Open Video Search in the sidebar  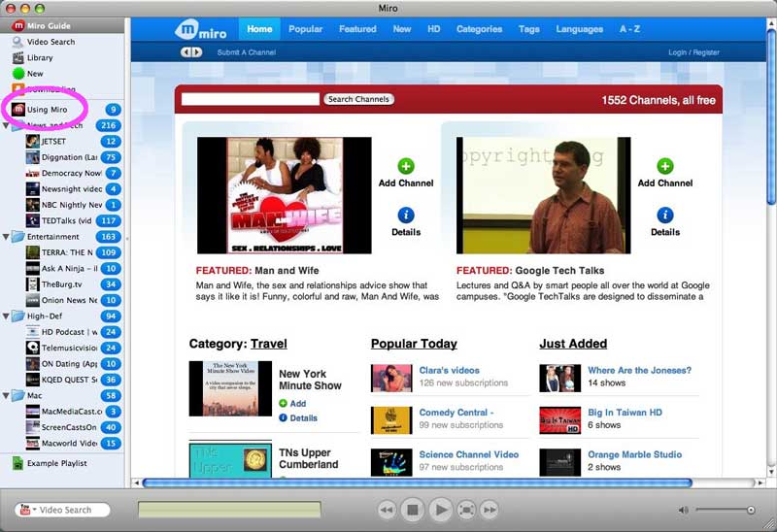coord(49,42)
